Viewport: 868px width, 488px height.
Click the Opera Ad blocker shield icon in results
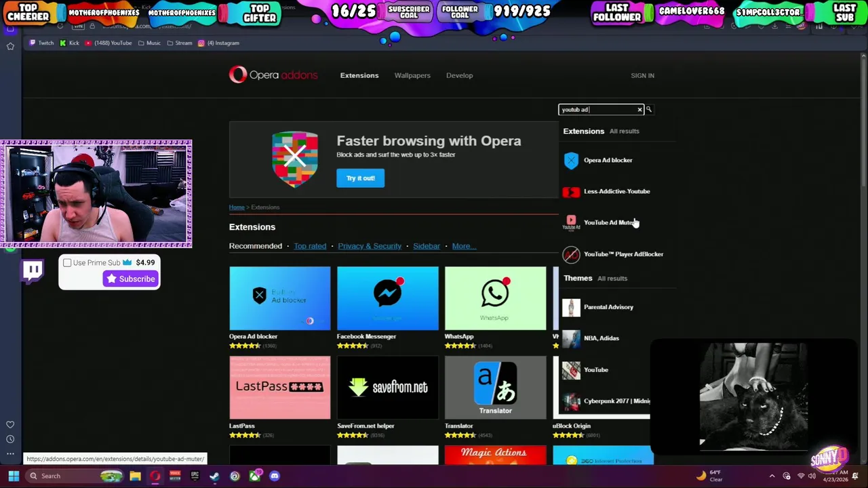coord(571,160)
